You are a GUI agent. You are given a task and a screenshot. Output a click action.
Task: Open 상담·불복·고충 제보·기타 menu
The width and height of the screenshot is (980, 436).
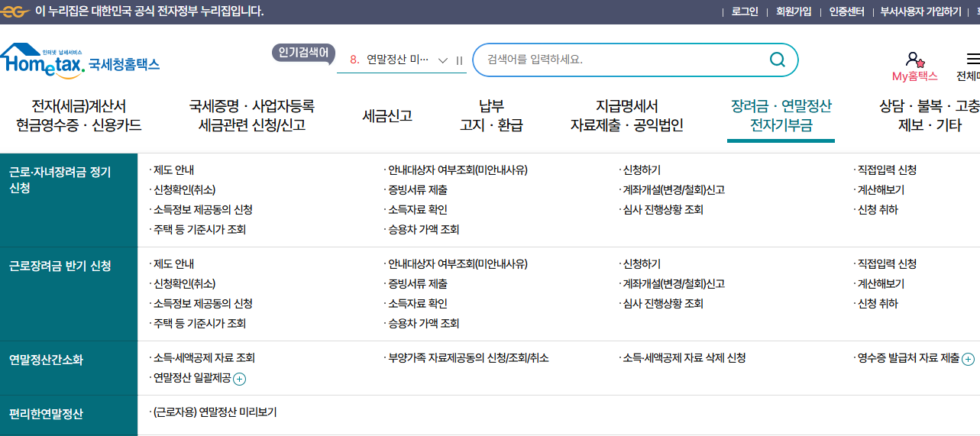tap(930, 116)
